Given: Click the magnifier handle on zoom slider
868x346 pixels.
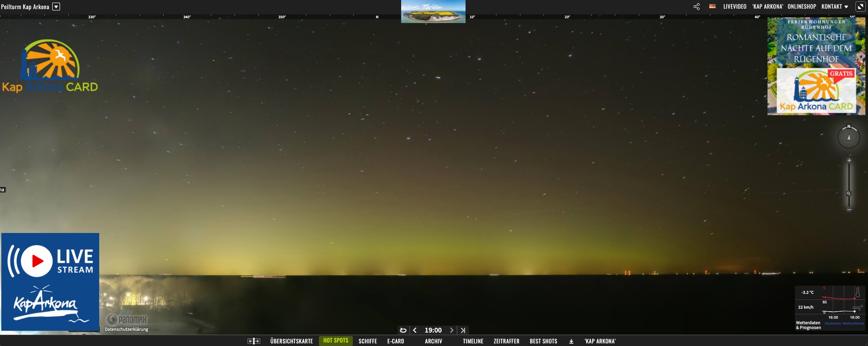Looking at the screenshot, I should click(848, 193).
